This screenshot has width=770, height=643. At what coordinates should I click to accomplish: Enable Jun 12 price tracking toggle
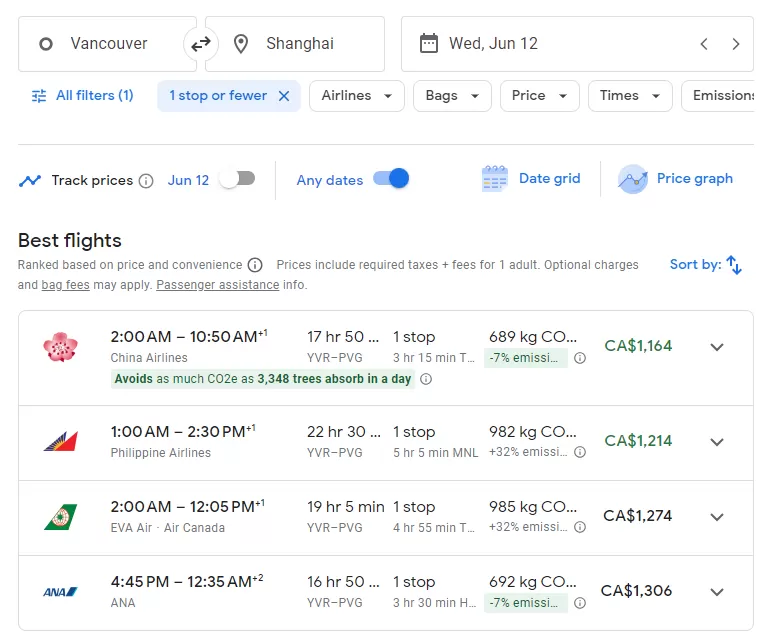[237, 179]
